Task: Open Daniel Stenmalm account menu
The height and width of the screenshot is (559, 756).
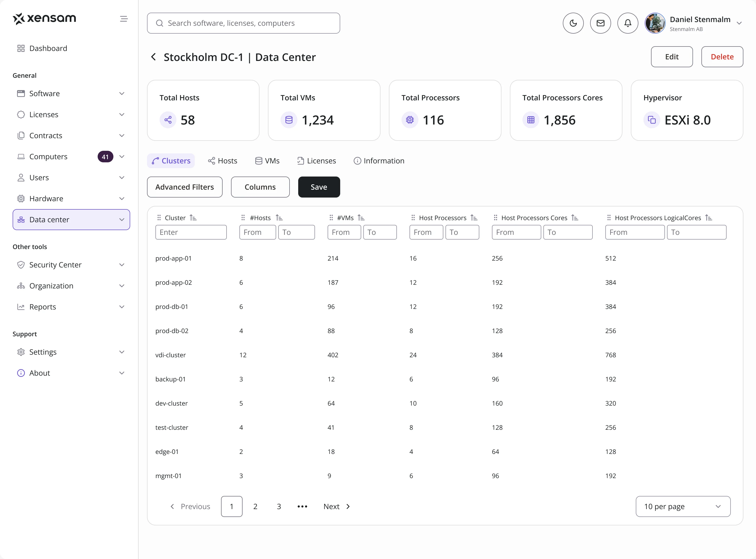Action: (x=694, y=23)
